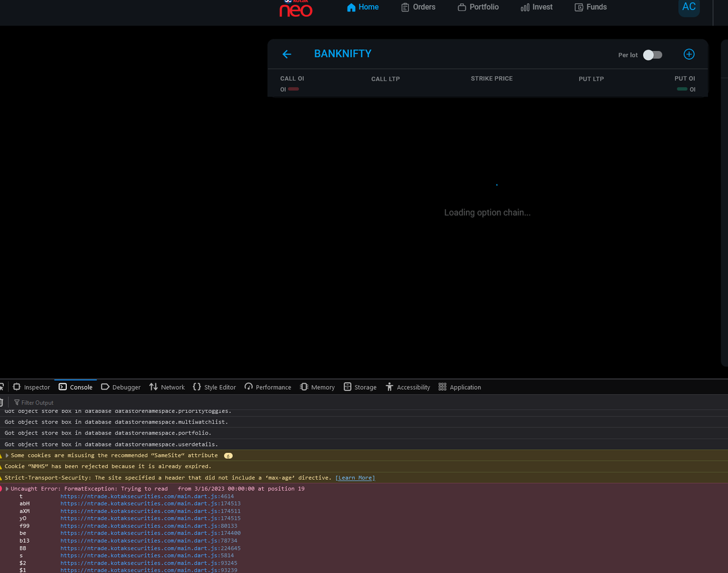This screenshot has height=573, width=728.
Task: Switch to the Accessibility devtools tab
Action: coord(408,387)
